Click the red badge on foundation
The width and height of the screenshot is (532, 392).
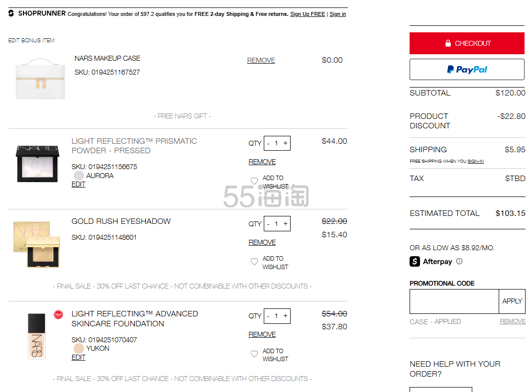pyautogui.click(x=59, y=314)
